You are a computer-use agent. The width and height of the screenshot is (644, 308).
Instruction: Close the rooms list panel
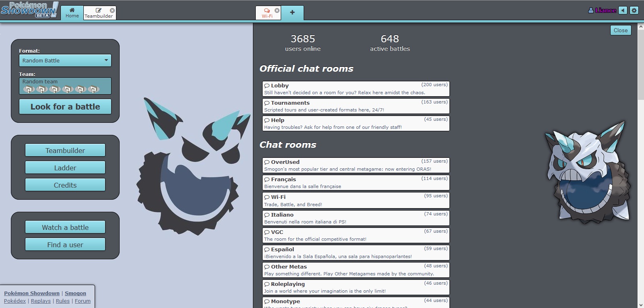click(x=621, y=30)
